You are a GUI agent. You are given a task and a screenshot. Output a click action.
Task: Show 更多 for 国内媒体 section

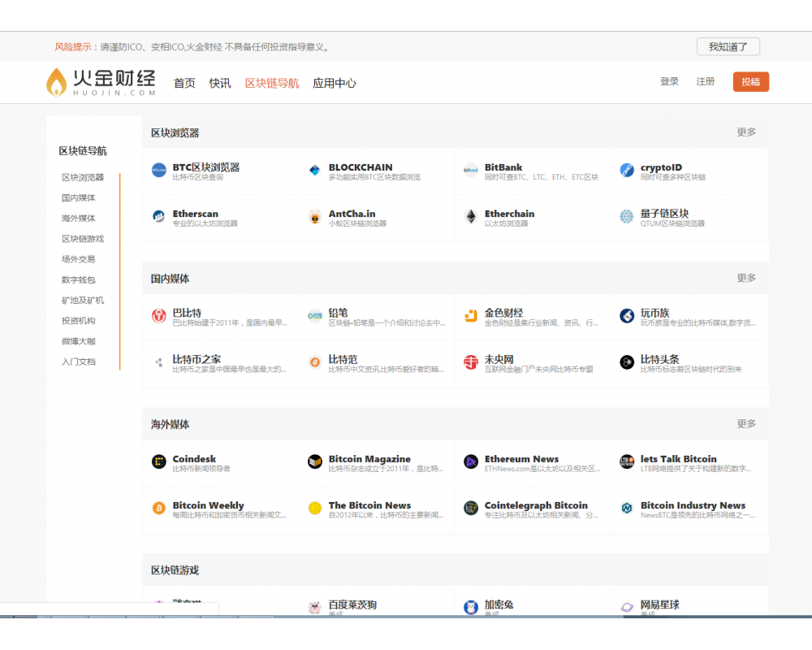coord(746,278)
